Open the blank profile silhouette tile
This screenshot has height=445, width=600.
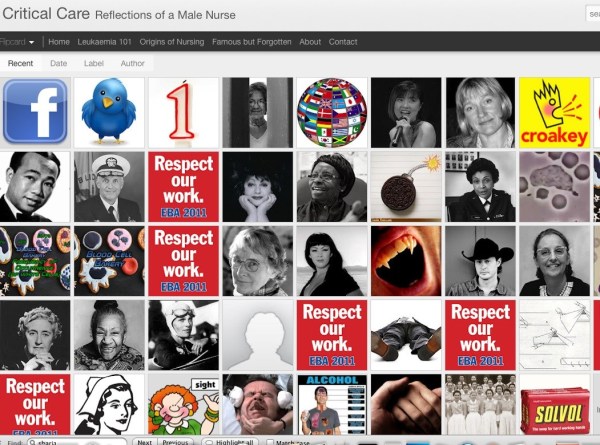tap(257, 335)
